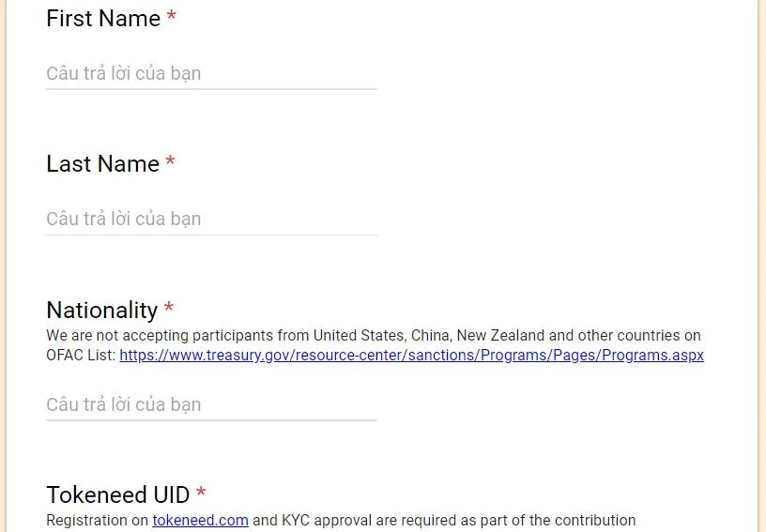Click the beige page margin on the left
The image size is (766, 532).
pyautogui.click(x=3, y=266)
